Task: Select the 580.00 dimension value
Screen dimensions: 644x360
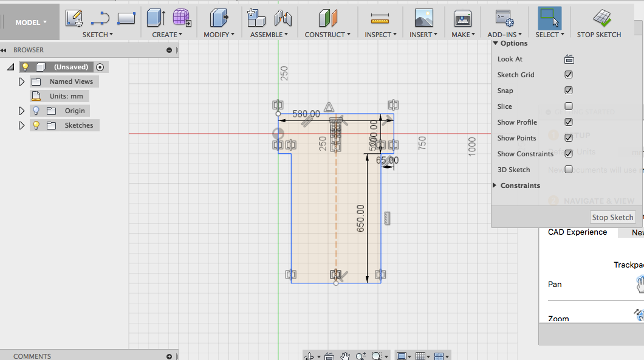Action: point(306,114)
